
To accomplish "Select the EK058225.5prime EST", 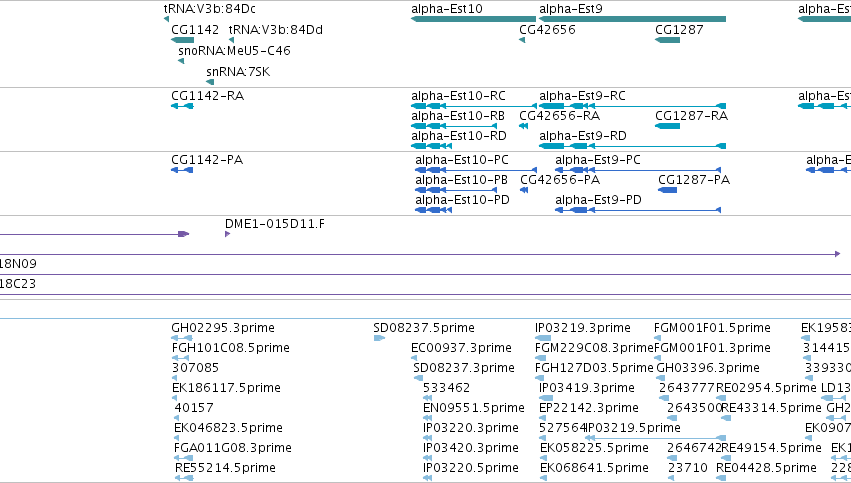I will tap(594, 448).
